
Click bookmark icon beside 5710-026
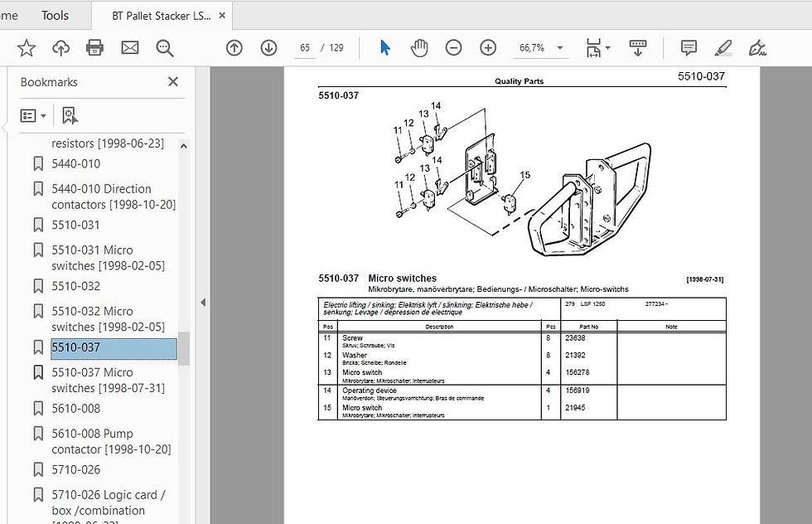pos(38,469)
